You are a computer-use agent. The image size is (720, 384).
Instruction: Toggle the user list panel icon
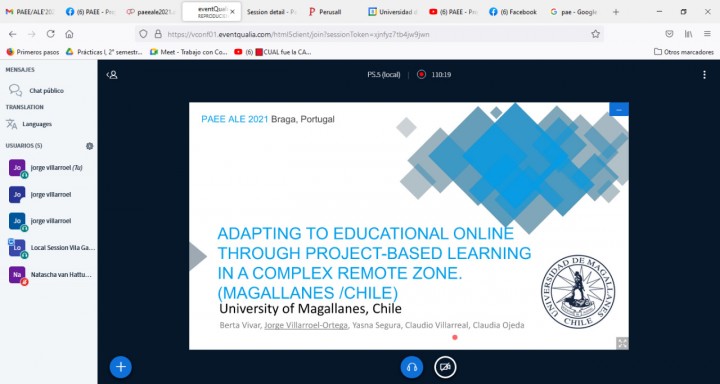tap(112, 75)
